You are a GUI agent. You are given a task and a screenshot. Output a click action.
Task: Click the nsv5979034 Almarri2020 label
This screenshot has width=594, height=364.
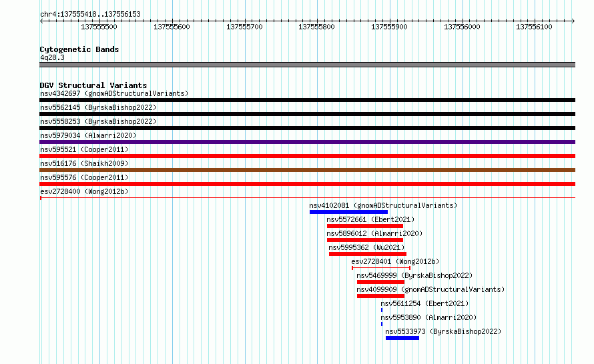(88, 135)
